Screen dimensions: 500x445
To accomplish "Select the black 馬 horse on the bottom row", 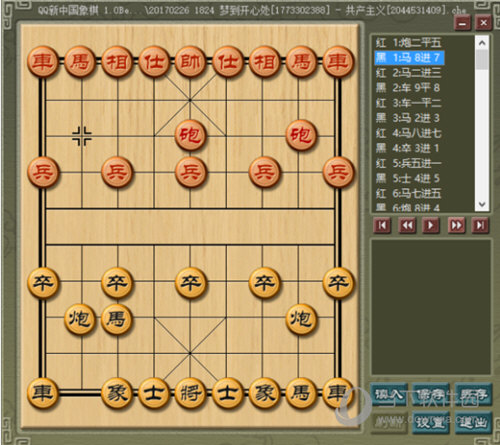I will pos(301,393).
